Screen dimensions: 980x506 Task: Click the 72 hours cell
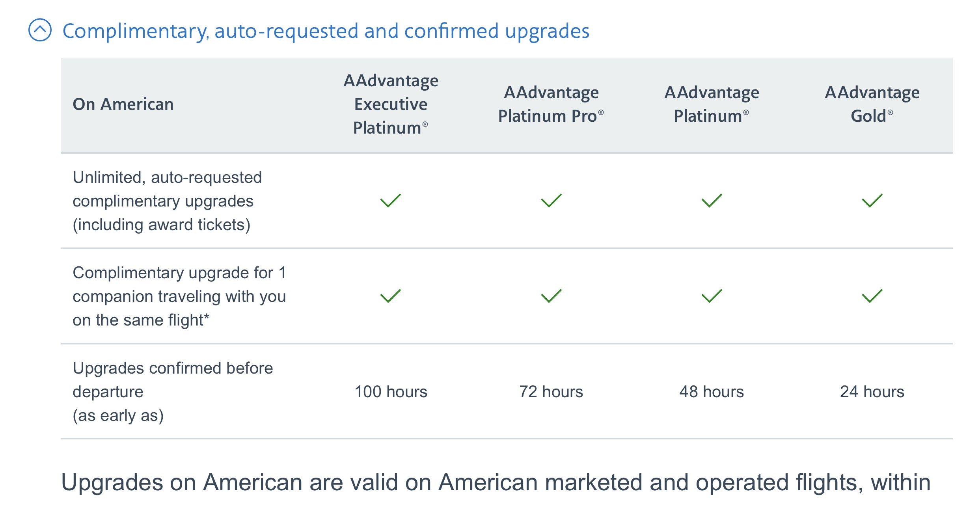(x=551, y=392)
